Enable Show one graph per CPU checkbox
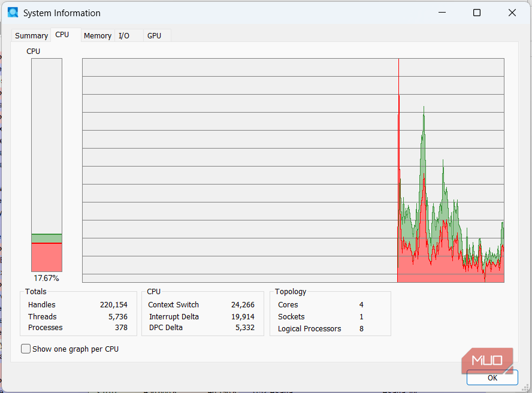 [x=26, y=349]
